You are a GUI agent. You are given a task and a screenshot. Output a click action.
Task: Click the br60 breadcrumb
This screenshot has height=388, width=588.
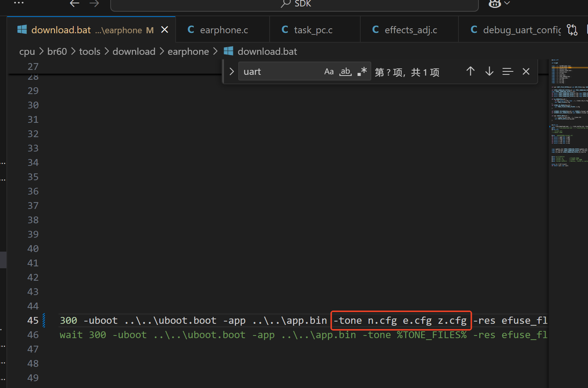pos(57,51)
